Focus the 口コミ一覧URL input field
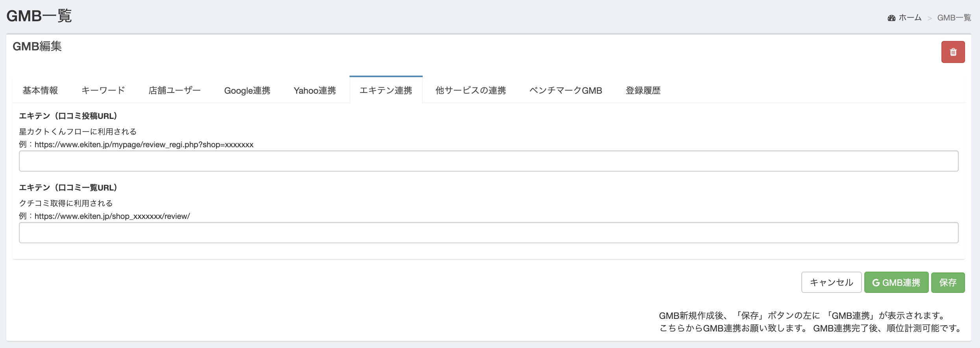Screen dimensions: 980x348 [488, 233]
